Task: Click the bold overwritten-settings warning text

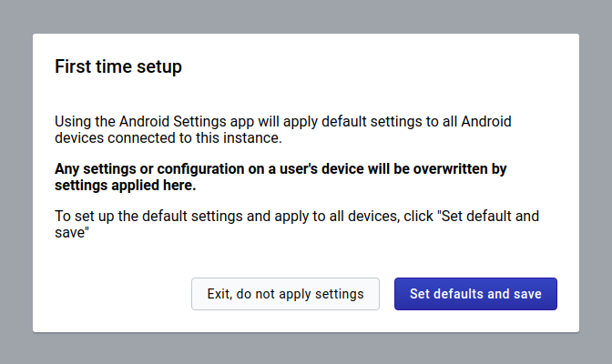Action: [280, 177]
